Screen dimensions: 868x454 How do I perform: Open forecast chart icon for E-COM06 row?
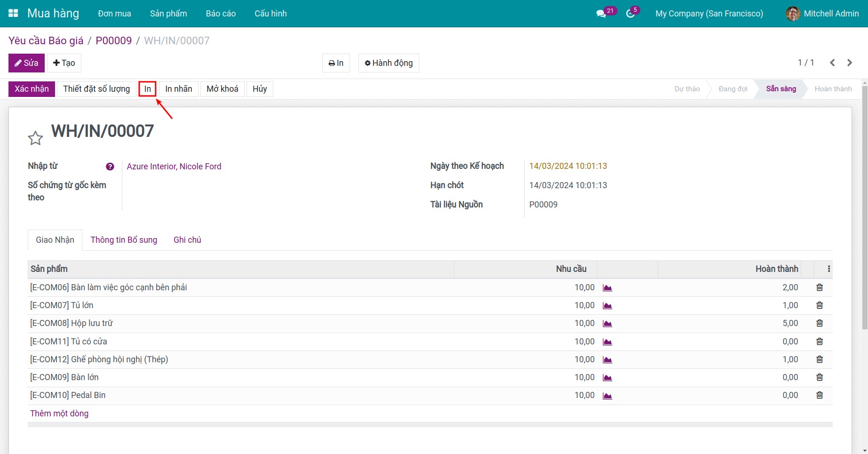click(x=607, y=288)
